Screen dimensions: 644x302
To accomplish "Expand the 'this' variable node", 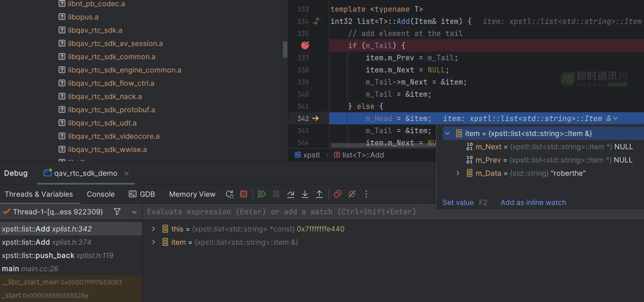I will 154,229.
